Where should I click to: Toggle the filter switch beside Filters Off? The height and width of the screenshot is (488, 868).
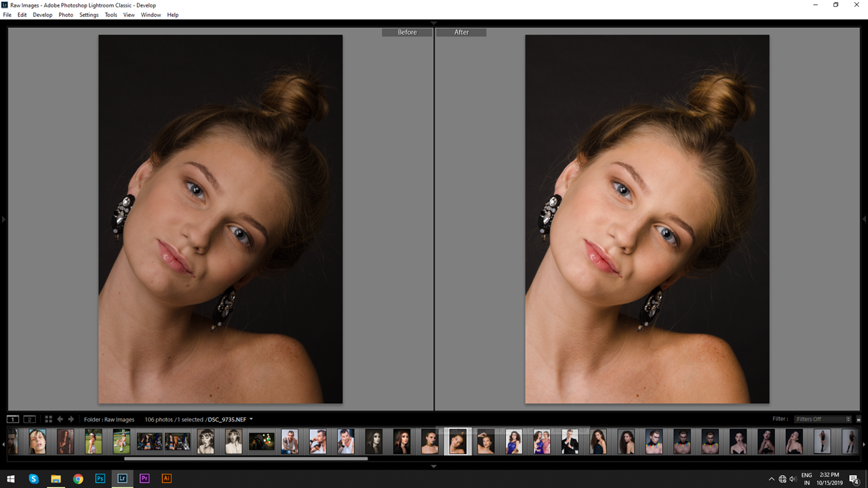click(x=859, y=420)
